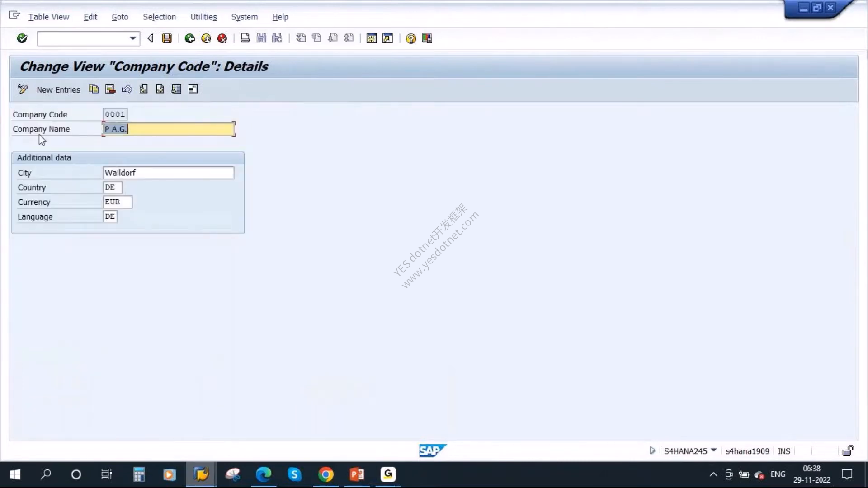Toggle Display/Change pencil icon

click(x=23, y=89)
